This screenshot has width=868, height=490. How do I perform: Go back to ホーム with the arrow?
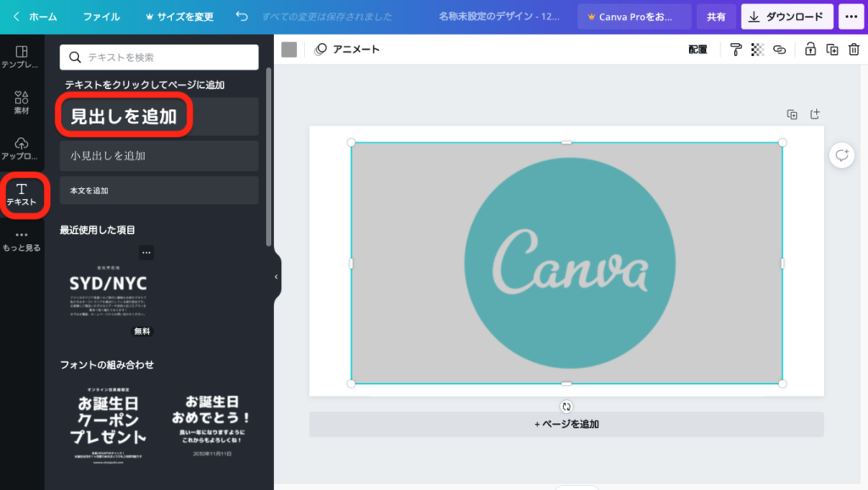tap(36, 17)
